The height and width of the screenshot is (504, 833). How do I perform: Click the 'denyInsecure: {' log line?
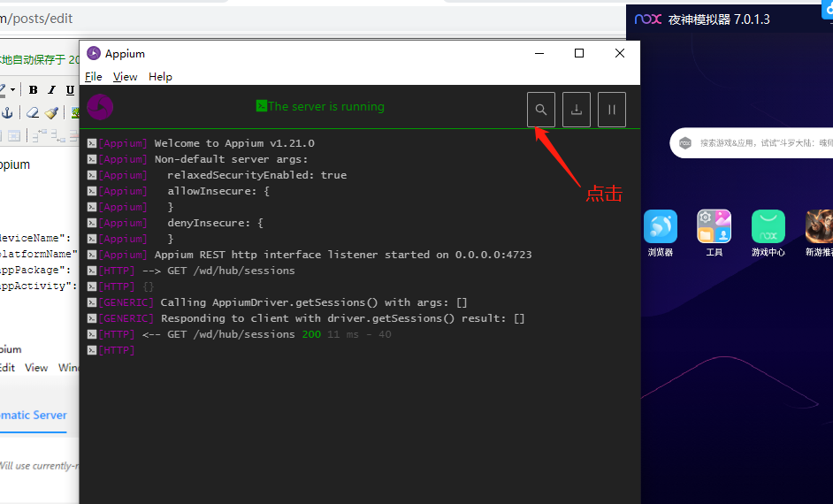(x=215, y=223)
